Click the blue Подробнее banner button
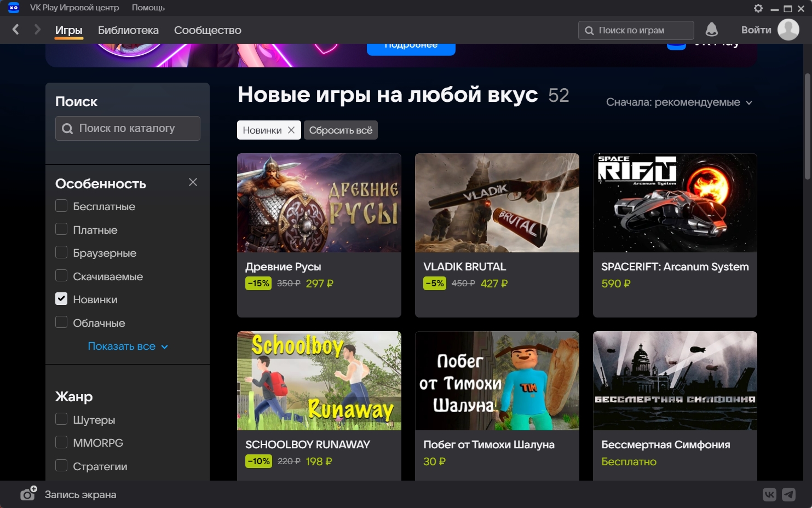The image size is (812, 508). click(411, 48)
